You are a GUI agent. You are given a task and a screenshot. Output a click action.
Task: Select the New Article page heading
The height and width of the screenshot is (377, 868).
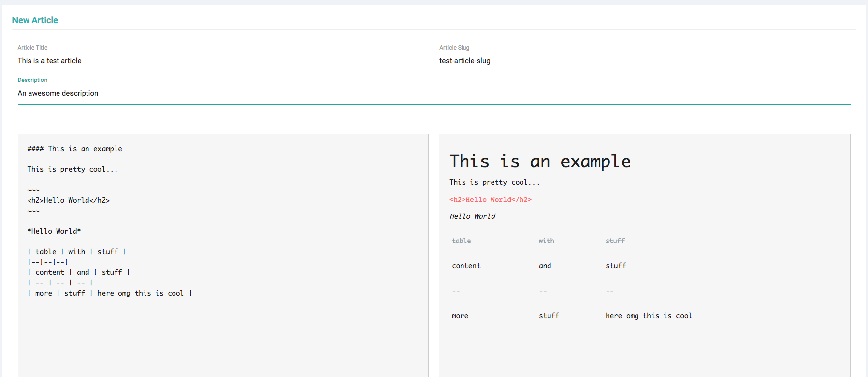[x=35, y=20]
